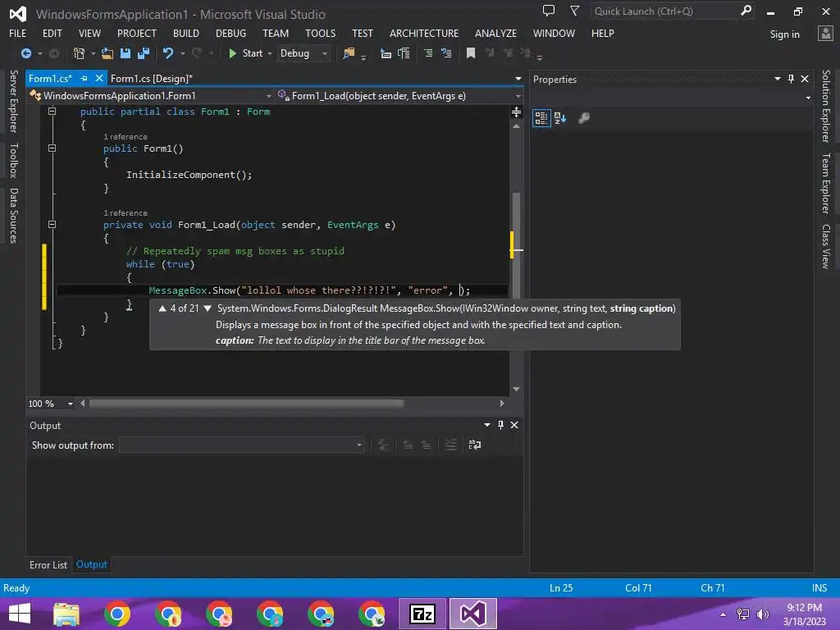Collapse the Form1_Load method outline region
This screenshot has width=840, height=630.
(x=52, y=225)
